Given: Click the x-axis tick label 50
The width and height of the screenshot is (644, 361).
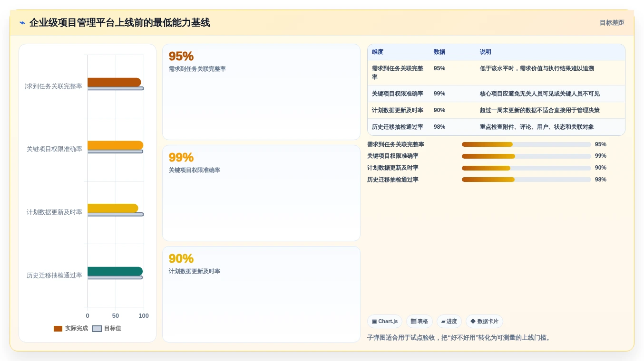Looking at the screenshot, I should click(x=116, y=316).
